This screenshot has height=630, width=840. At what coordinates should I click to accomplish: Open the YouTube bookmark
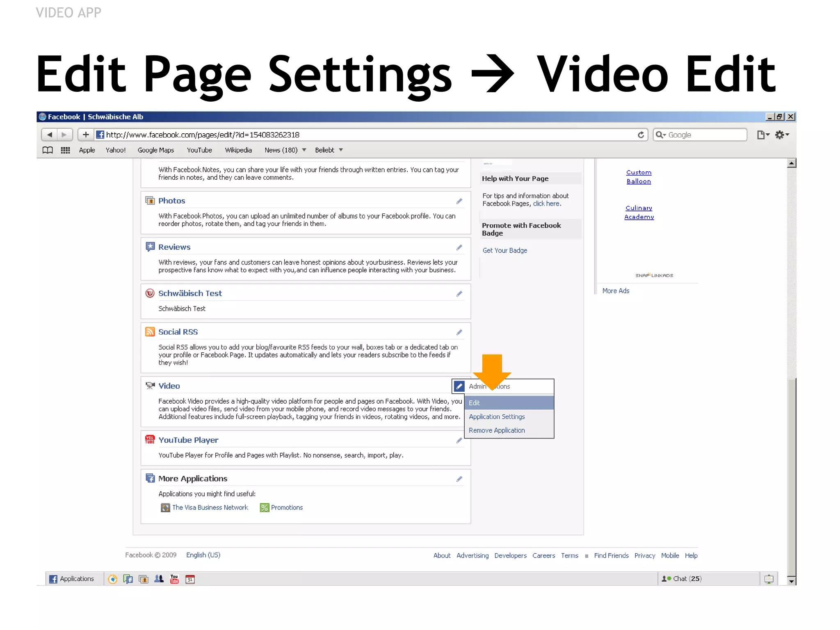(x=199, y=150)
